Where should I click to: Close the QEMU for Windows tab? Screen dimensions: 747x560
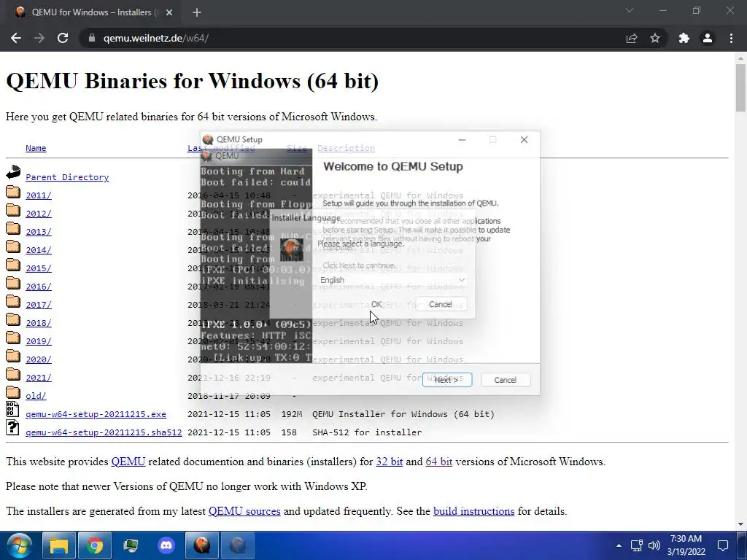click(169, 12)
